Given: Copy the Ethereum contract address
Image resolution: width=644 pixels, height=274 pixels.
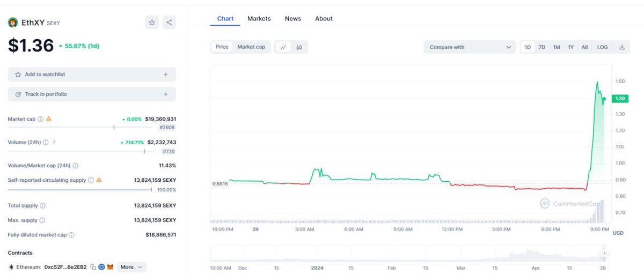Looking at the screenshot, I should click(x=93, y=267).
